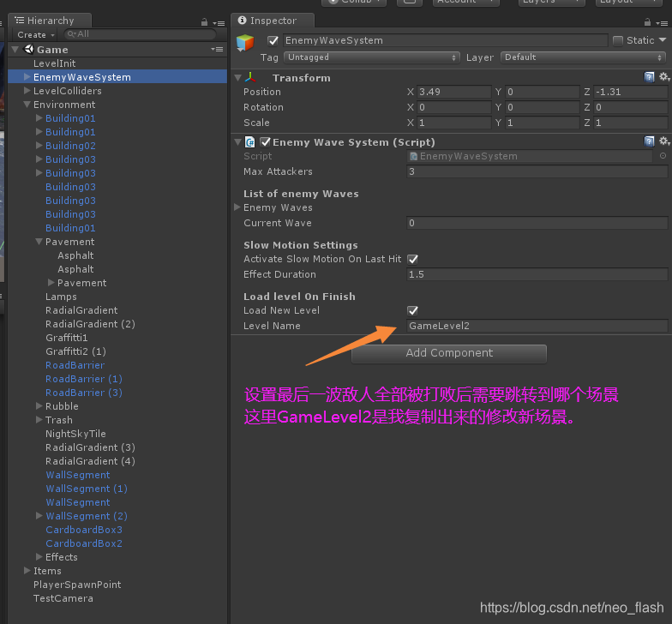Click the Transform axes icon
This screenshot has height=624, width=672.
click(x=250, y=77)
